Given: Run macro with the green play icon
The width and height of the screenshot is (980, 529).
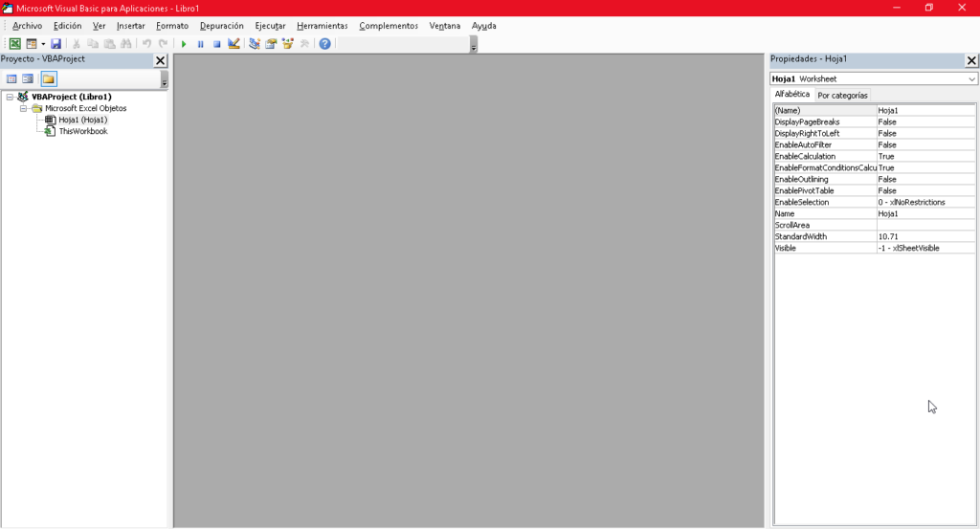Looking at the screenshot, I should pos(184,44).
